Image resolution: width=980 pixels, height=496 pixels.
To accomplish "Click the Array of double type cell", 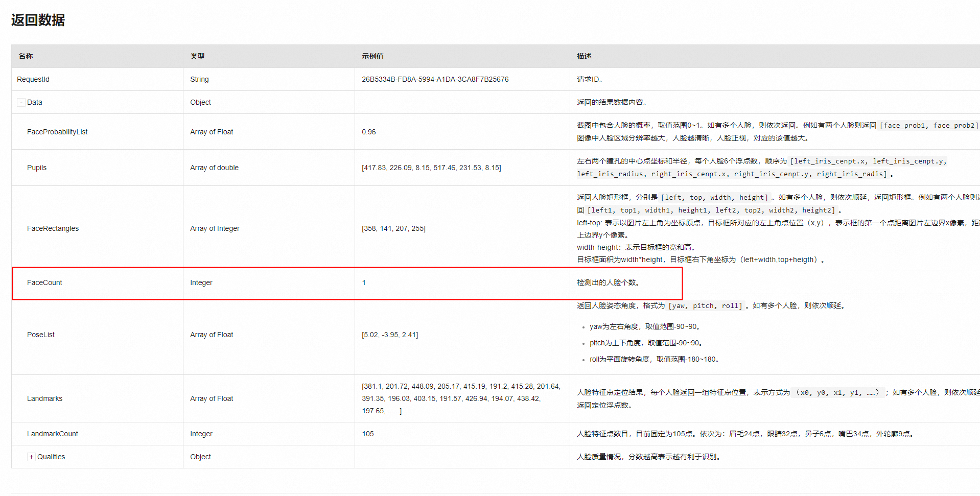I will click(214, 168).
